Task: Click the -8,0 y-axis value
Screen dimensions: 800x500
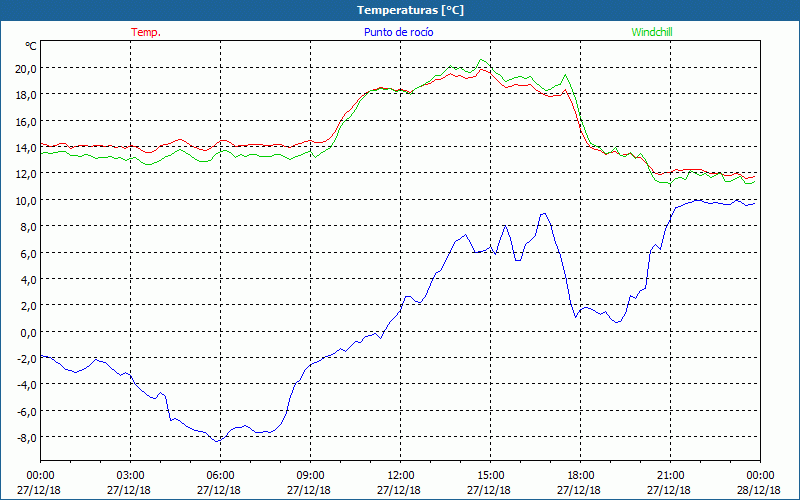Action: (x=26, y=438)
